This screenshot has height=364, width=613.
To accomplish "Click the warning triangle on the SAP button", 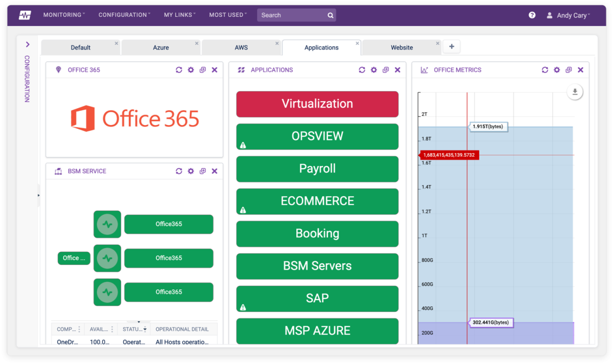I will [x=242, y=307].
